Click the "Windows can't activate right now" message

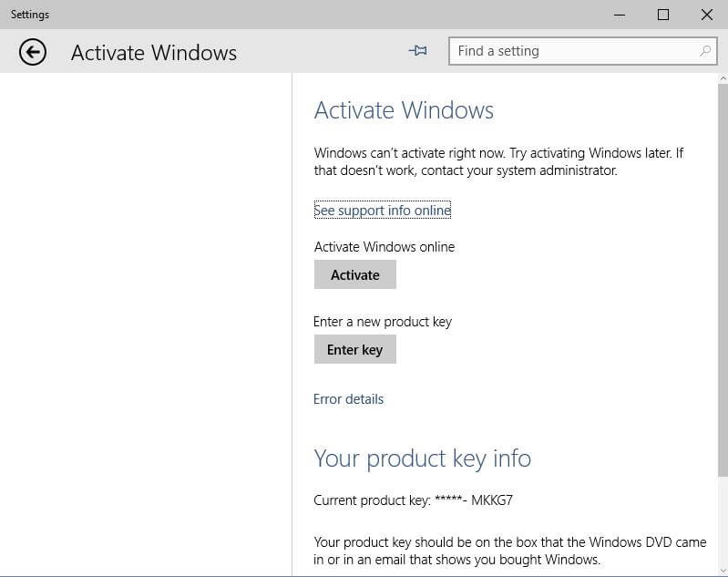pos(498,161)
